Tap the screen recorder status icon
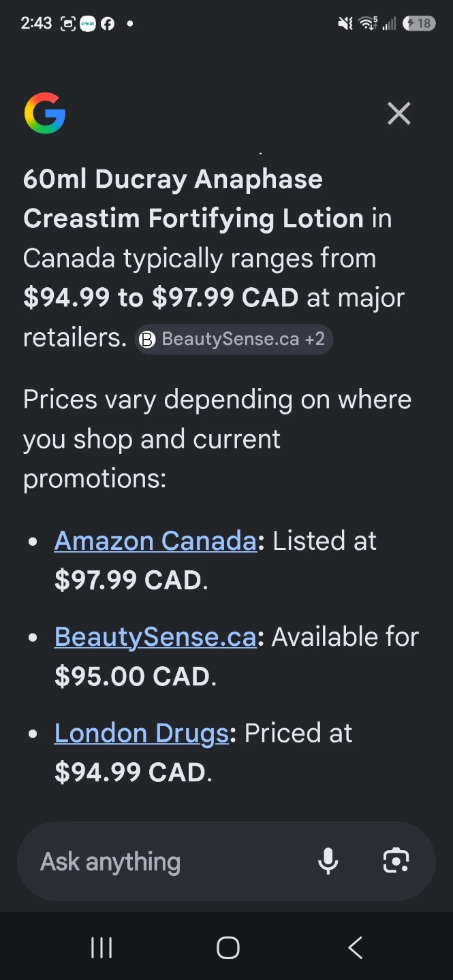This screenshot has width=453, height=980. (x=68, y=24)
